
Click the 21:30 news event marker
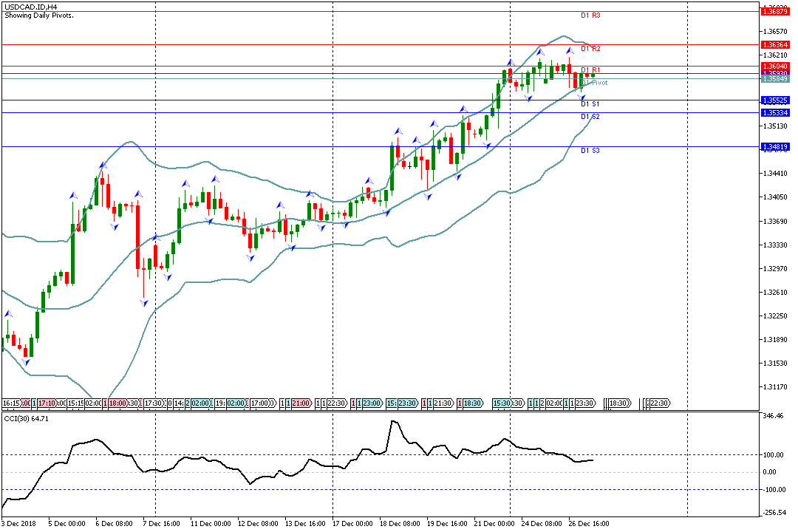point(443,403)
